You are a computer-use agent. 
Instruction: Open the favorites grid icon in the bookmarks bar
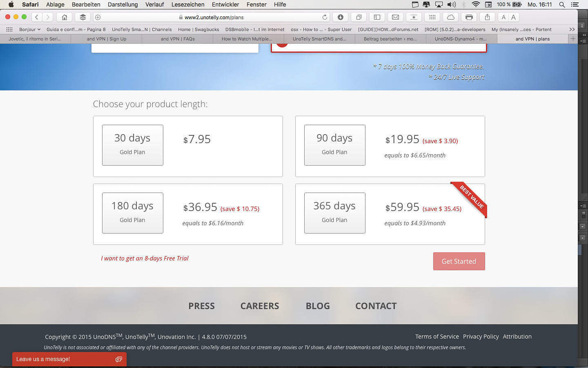9,29
